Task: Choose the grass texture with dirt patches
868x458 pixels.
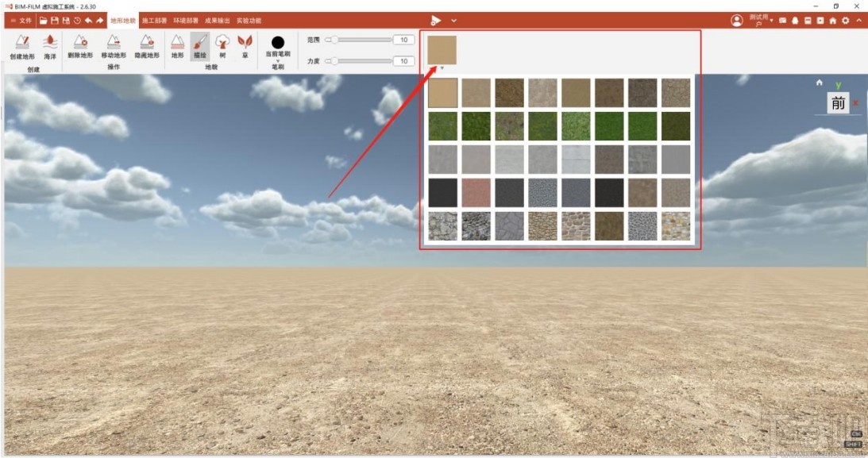Action: (x=509, y=126)
